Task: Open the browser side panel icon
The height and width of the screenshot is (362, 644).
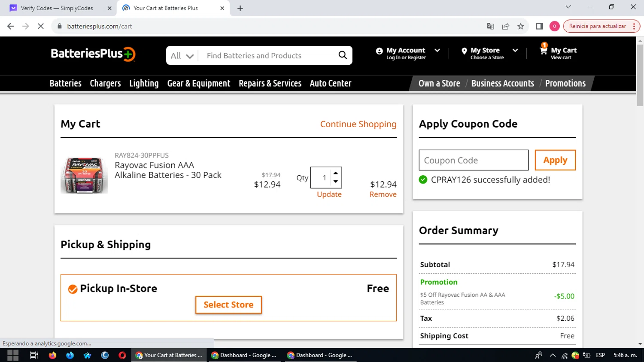Action: [x=540, y=26]
